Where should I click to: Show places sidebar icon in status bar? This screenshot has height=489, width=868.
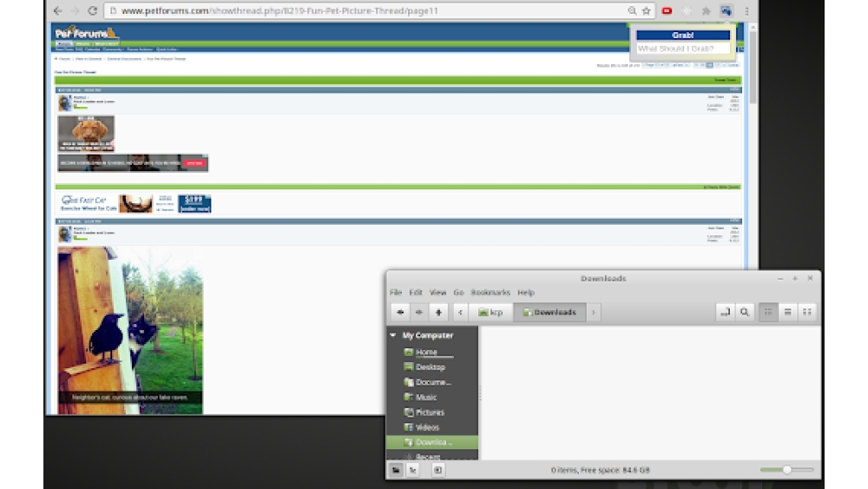[396, 470]
